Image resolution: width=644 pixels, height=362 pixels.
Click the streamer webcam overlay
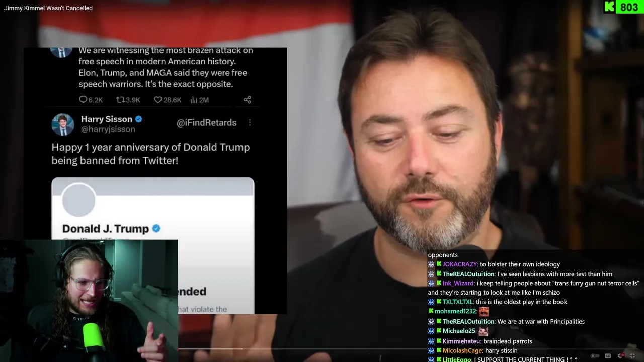[89, 301]
